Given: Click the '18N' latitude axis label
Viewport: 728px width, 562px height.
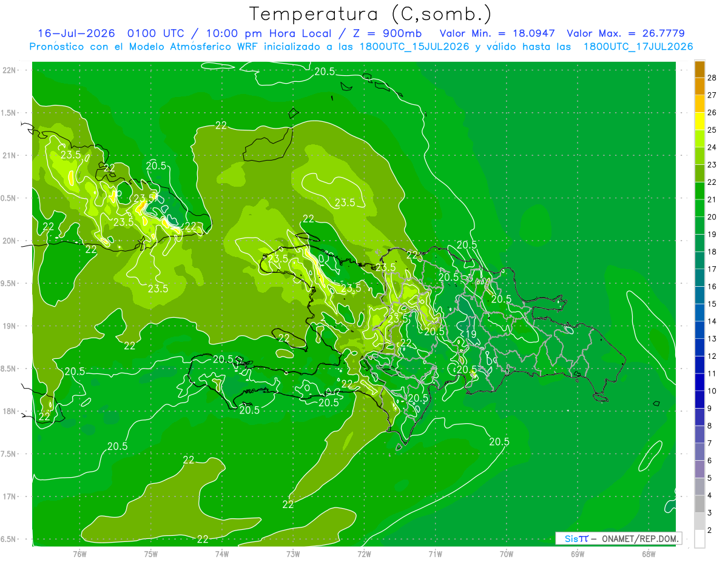Looking at the screenshot, I should click(x=9, y=411).
